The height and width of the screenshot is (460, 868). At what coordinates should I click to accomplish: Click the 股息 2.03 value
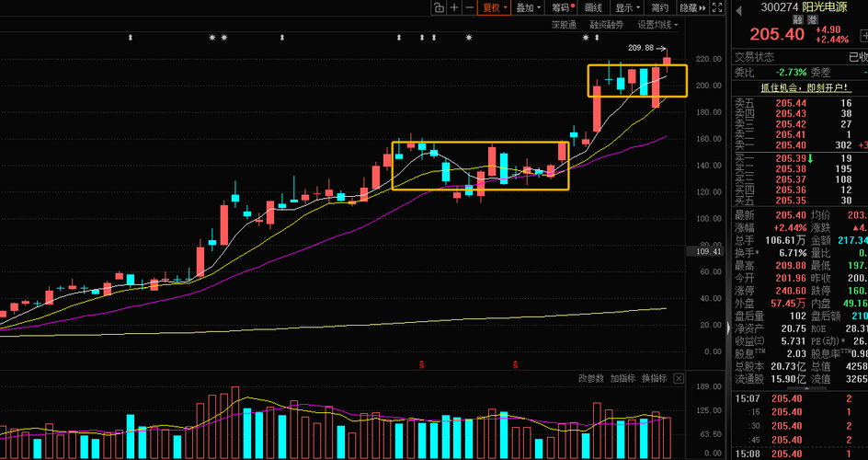tap(796, 353)
